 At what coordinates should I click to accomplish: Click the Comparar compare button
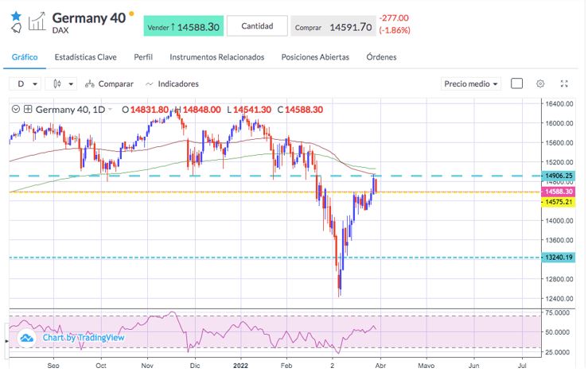(x=109, y=84)
